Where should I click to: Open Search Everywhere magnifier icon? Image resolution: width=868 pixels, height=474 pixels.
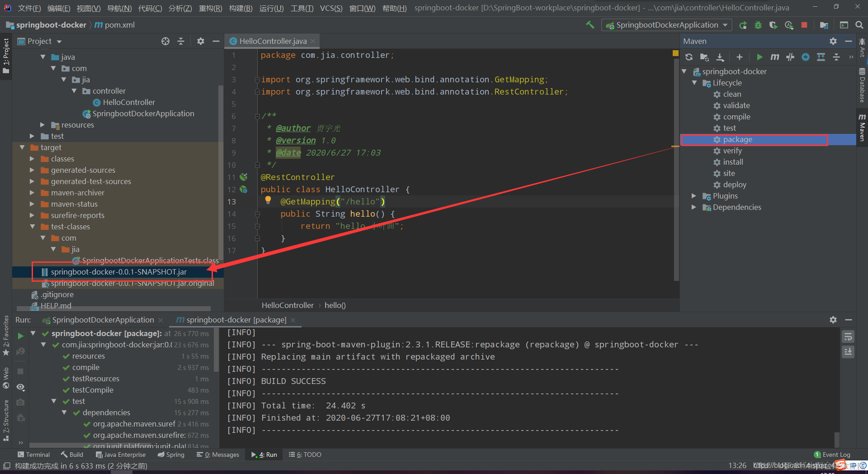click(x=859, y=25)
